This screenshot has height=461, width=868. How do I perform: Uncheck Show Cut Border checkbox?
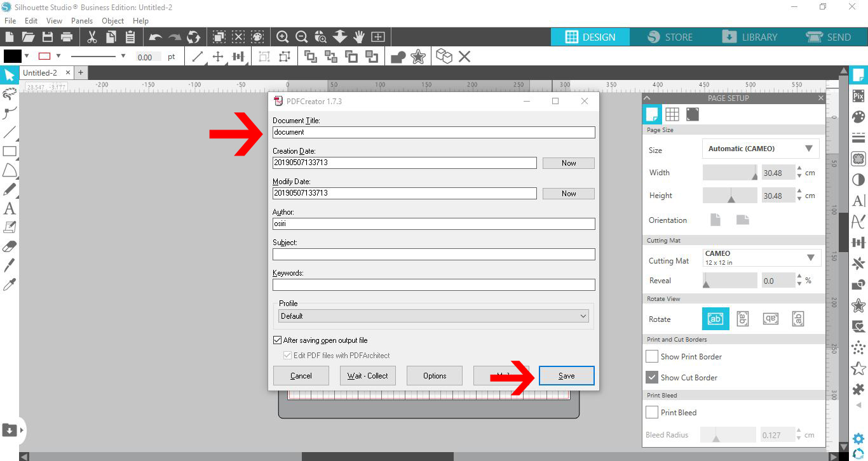(x=652, y=377)
